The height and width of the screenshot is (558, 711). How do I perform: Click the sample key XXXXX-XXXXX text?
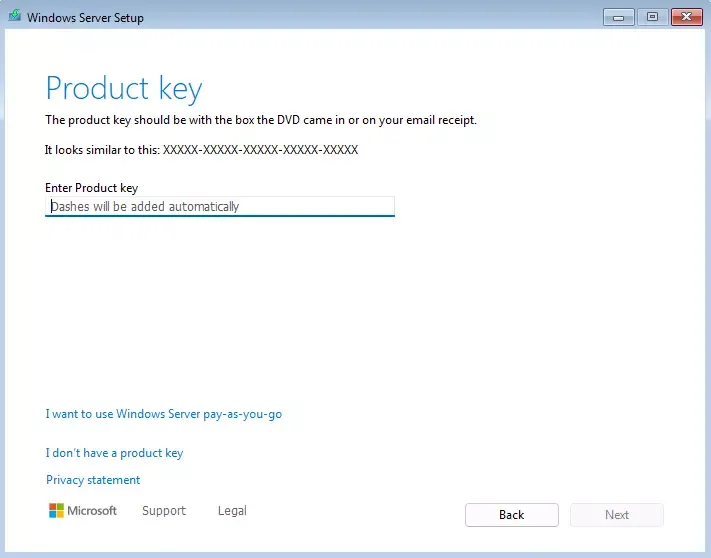[x=260, y=150]
